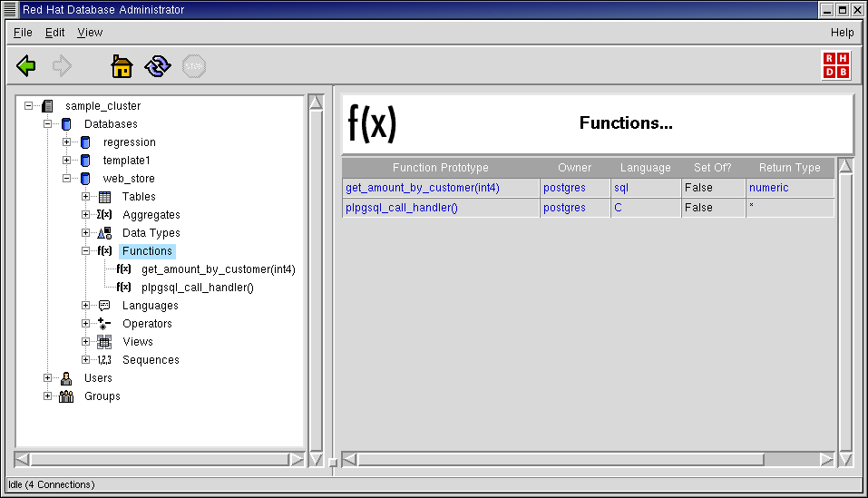Image resolution: width=868 pixels, height=498 pixels.
Task: Expand the Users node
Action: pos(47,378)
